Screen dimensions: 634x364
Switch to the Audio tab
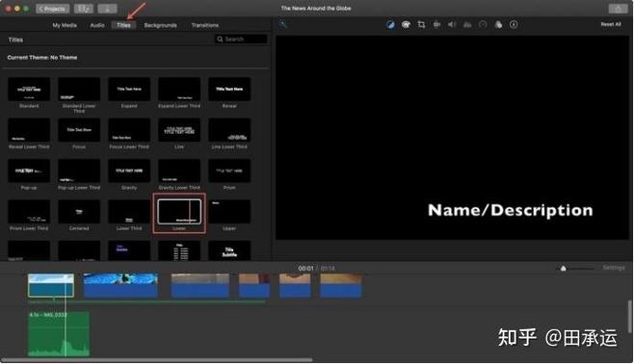(x=97, y=25)
